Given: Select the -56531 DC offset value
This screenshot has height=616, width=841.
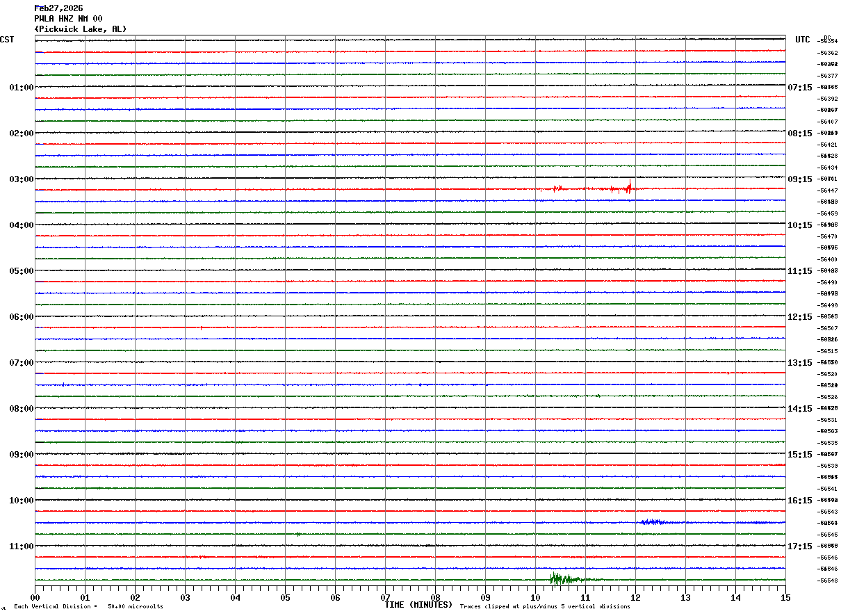Looking at the screenshot, I should (828, 420).
